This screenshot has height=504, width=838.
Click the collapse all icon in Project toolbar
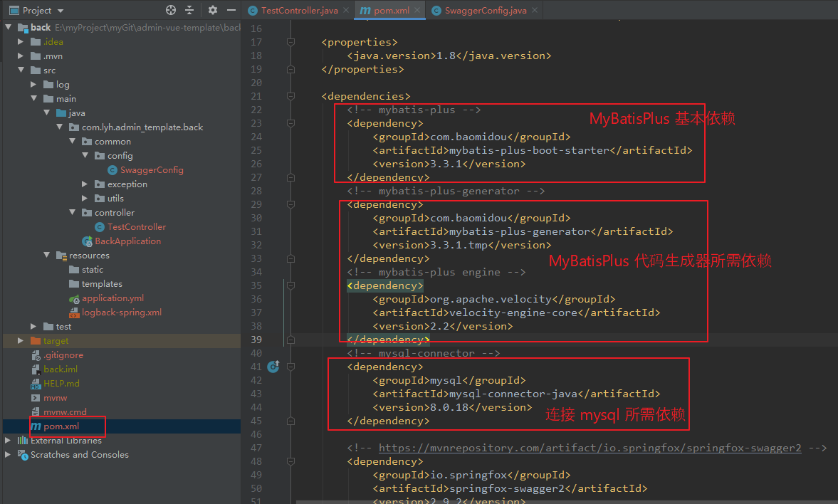point(189,10)
